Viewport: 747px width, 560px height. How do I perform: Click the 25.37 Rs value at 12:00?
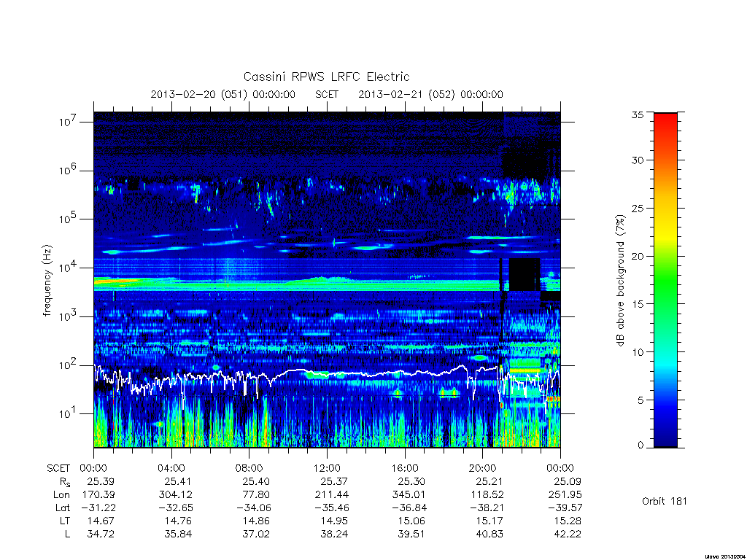click(x=334, y=481)
